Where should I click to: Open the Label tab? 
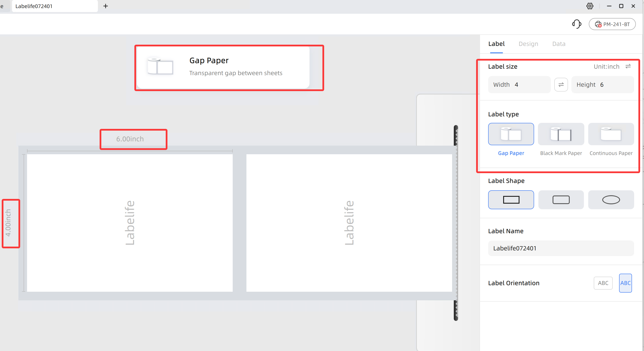pos(496,44)
